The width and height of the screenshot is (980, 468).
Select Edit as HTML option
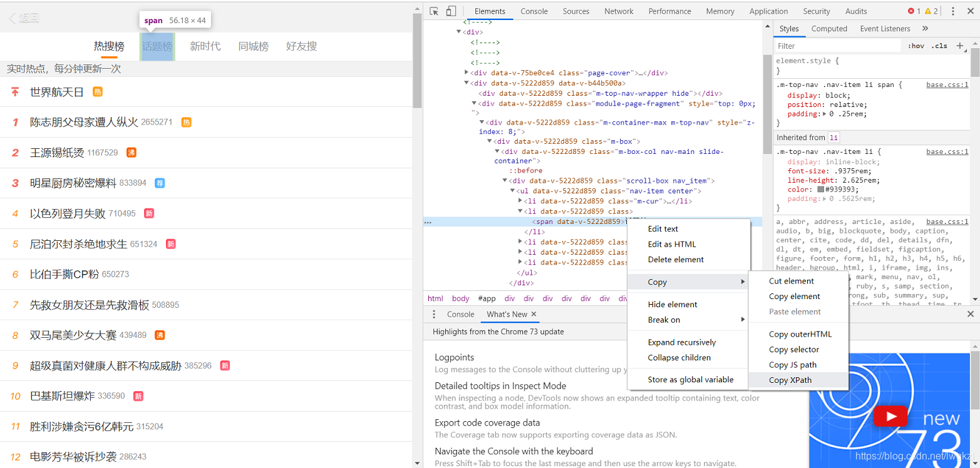688,244
